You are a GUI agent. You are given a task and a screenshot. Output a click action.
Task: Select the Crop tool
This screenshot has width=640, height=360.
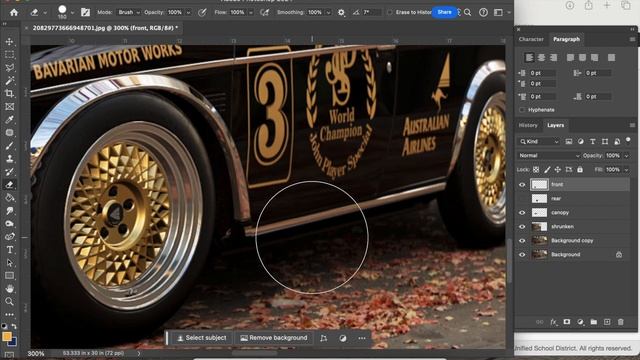click(9, 94)
